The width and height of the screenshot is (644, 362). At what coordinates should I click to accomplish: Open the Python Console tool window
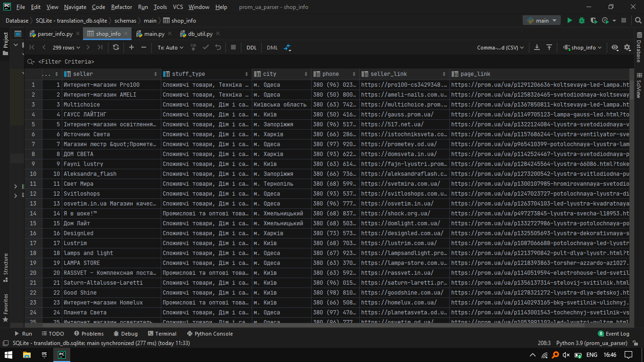210,334
